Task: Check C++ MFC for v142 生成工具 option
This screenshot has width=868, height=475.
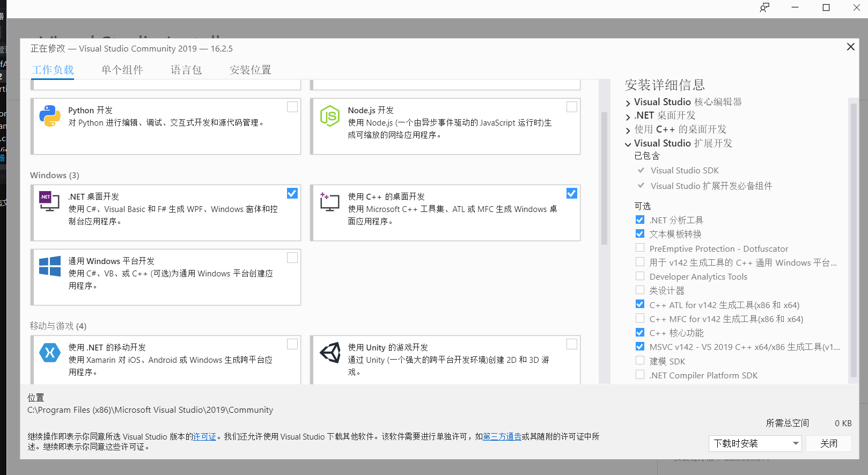Action: pyautogui.click(x=640, y=318)
